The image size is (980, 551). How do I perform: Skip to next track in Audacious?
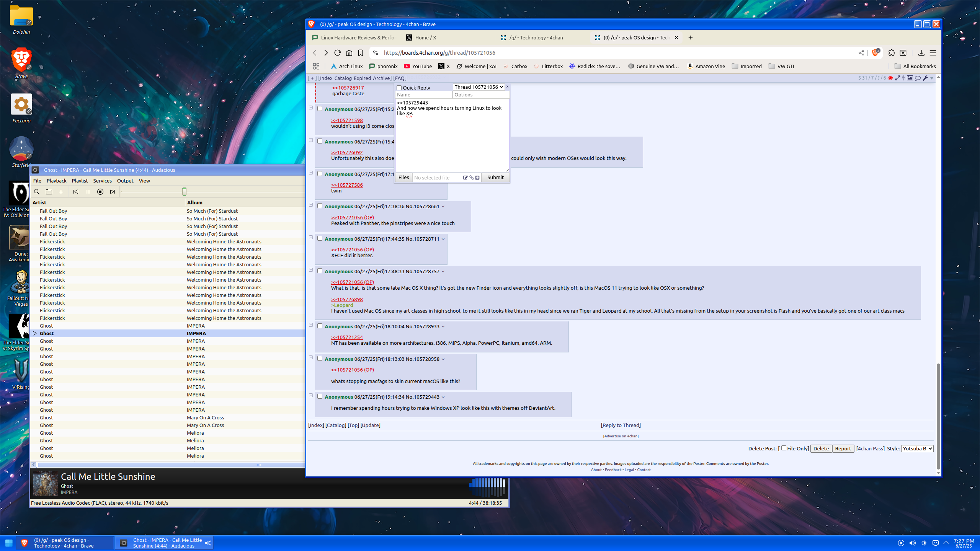pos(113,192)
